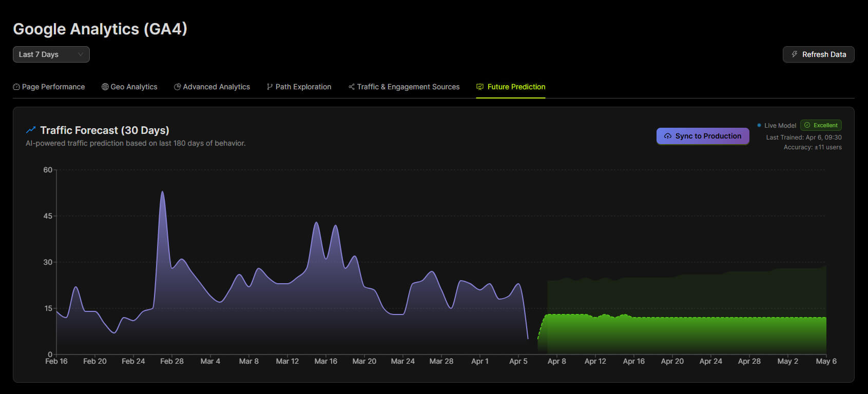Switch to the Page Performance tab
This screenshot has width=868, height=394.
[x=49, y=87]
